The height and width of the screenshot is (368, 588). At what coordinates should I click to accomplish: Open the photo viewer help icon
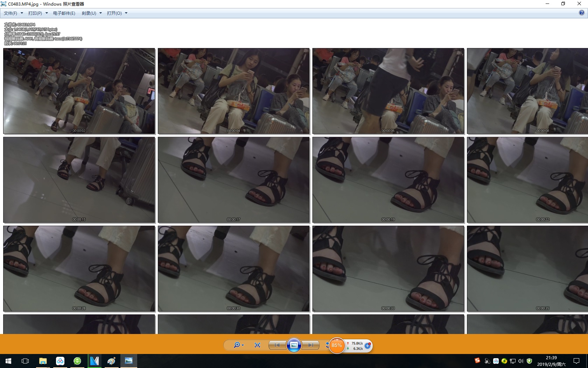tap(582, 13)
